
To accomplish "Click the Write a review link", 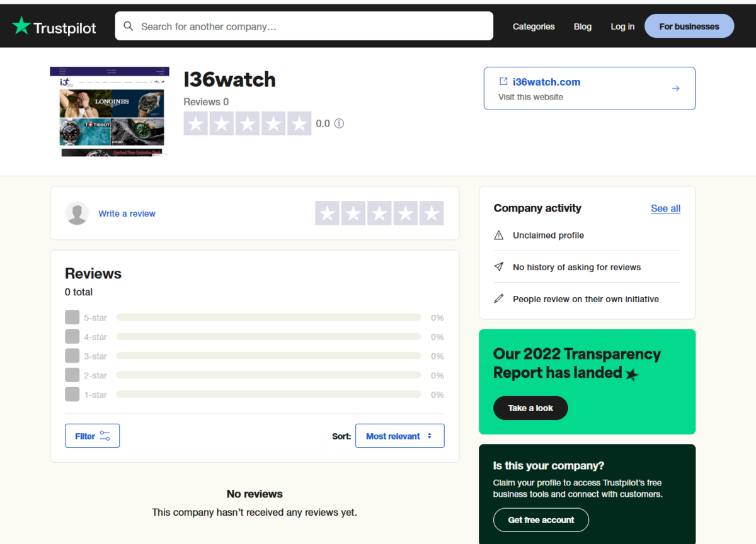I will 127,213.
